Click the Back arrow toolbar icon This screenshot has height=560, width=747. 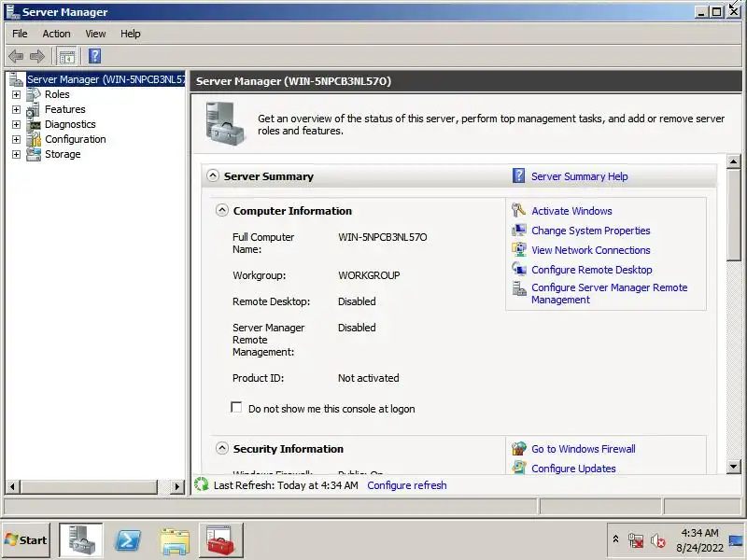point(16,56)
